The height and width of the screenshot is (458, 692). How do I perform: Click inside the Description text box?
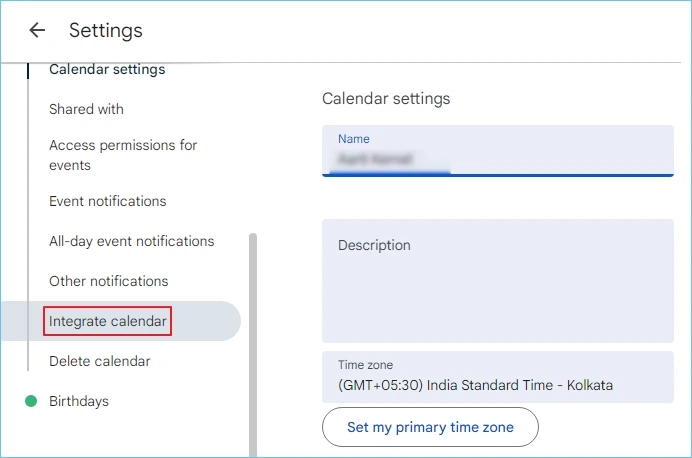[x=497, y=290]
